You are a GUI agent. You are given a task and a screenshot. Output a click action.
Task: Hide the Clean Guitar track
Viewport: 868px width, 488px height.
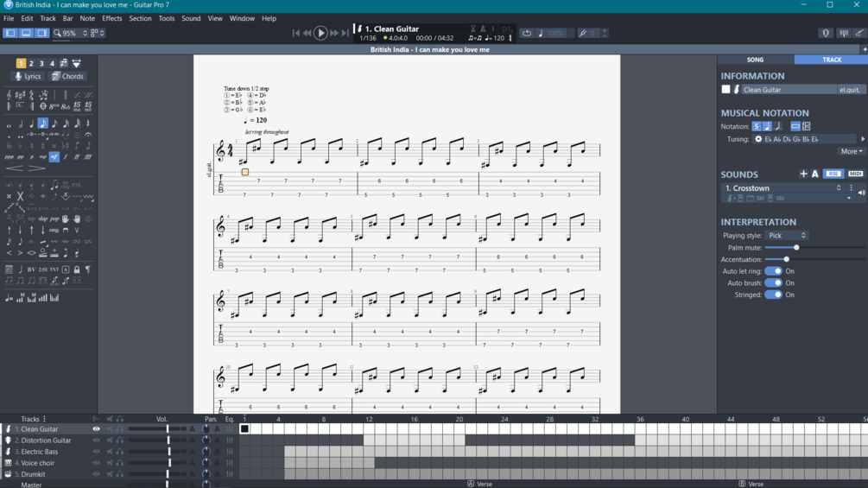97,428
